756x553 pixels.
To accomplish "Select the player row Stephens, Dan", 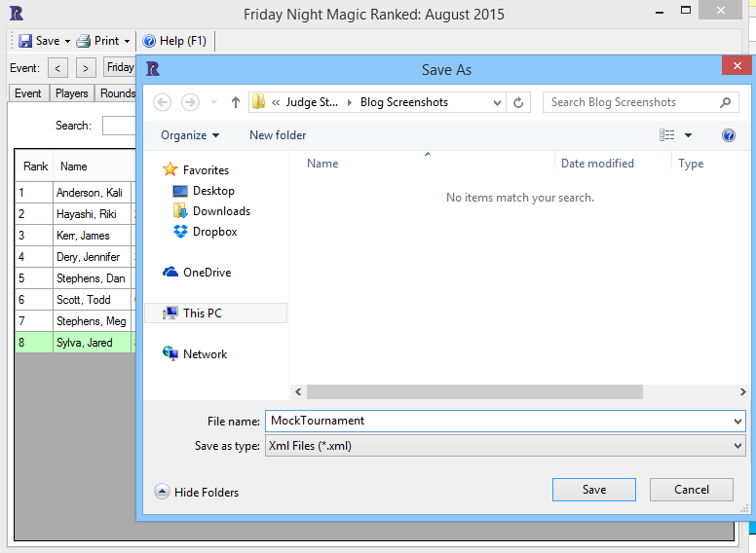I will point(75,278).
